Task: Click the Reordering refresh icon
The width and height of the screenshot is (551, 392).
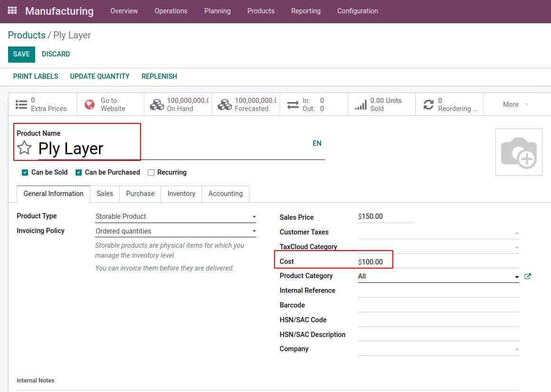Action: click(428, 104)
